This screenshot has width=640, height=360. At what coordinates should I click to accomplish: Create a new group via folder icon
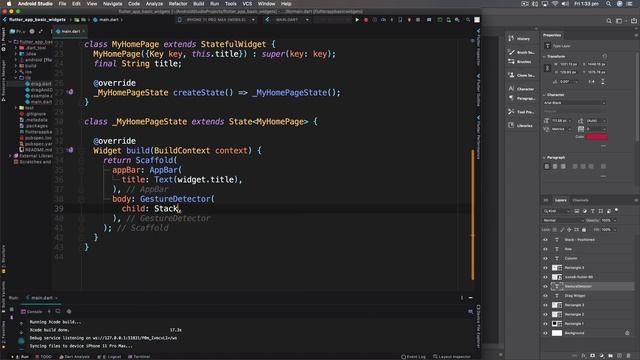(611, 356)
